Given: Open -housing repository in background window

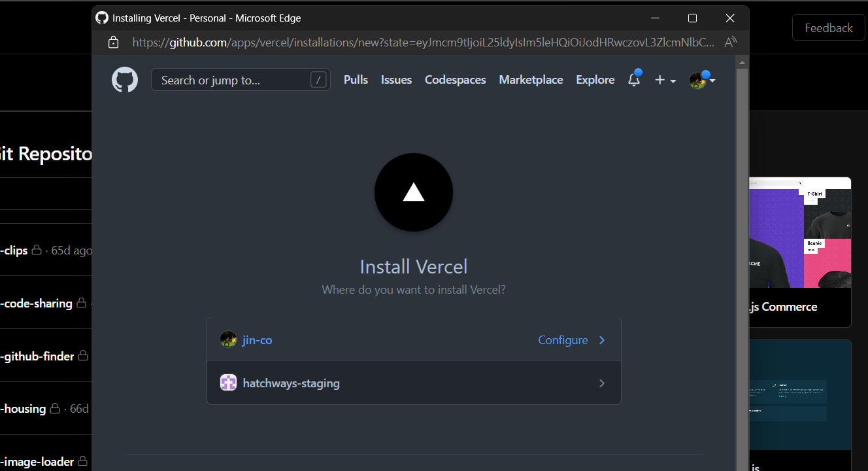Looking at the screenshot, I should coord(23,409).
